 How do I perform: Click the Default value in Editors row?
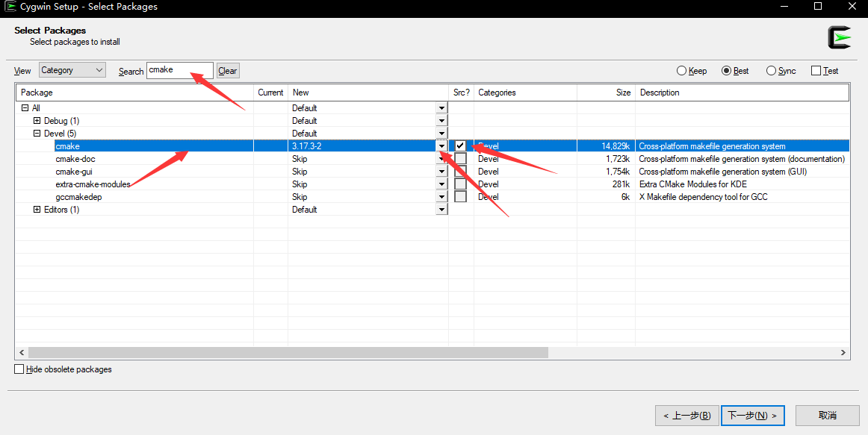(305, 210)
